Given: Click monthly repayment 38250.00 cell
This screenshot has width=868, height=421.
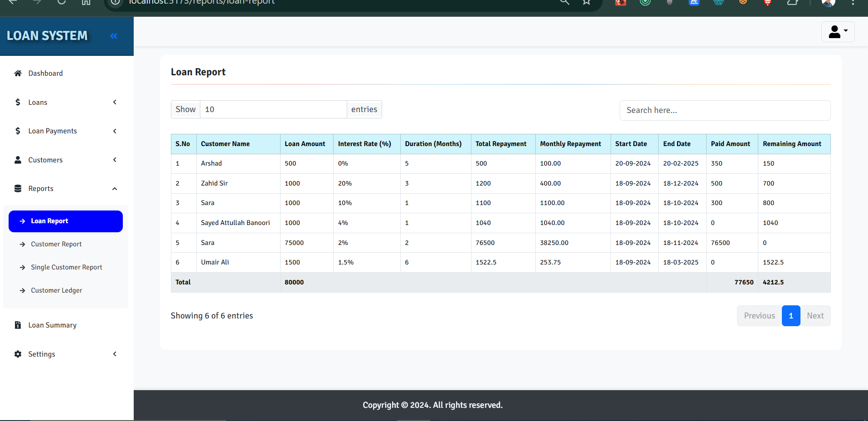Looking at the screenshot, I should [573, 243].
